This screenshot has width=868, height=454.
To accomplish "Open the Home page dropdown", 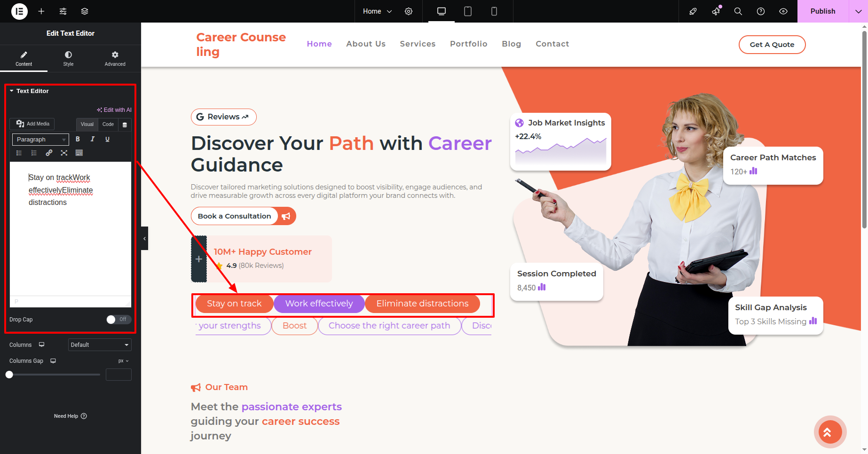I will pyautogui.click(x=377, y=11).
